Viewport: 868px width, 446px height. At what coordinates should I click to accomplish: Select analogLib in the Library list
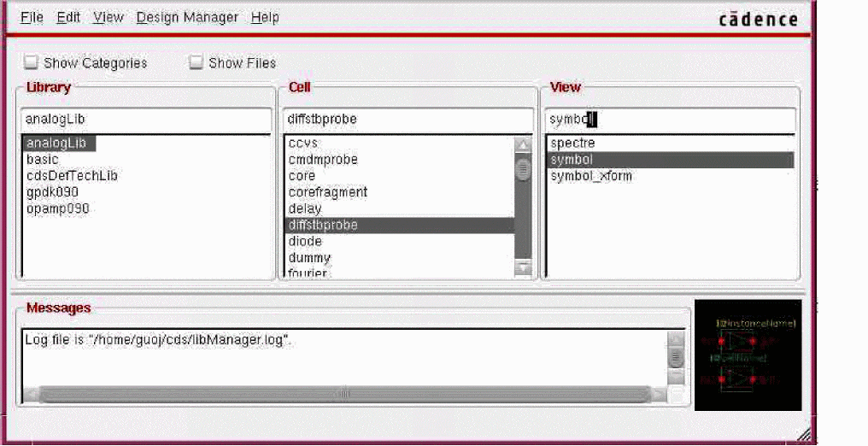click(x=59, y=144)
